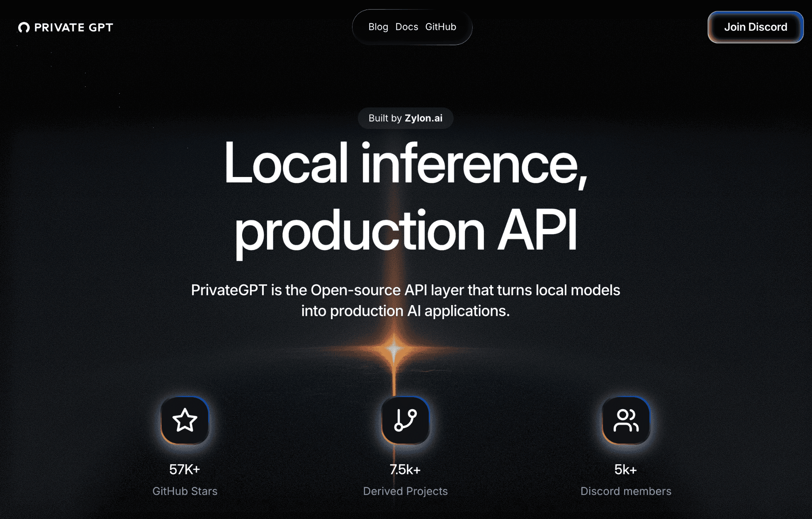The height and width of the screenshot is (519, 812).
Task: Click the 57K+ stars count
Action: [x=185, y=469]
